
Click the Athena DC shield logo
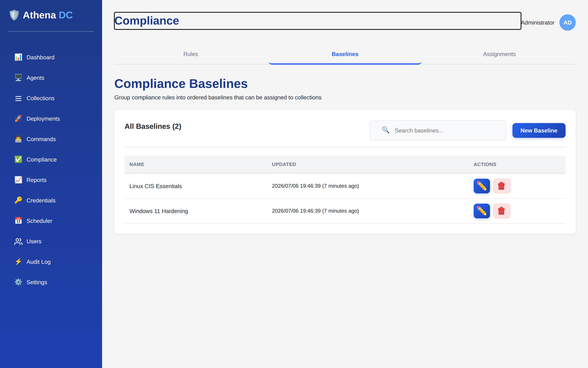click(x=14, y=15)
